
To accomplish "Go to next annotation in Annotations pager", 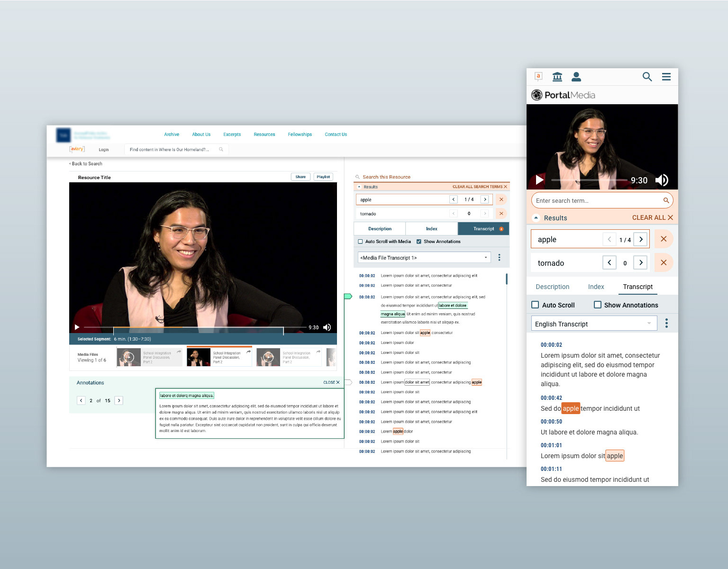I will (x=119, y=400).
